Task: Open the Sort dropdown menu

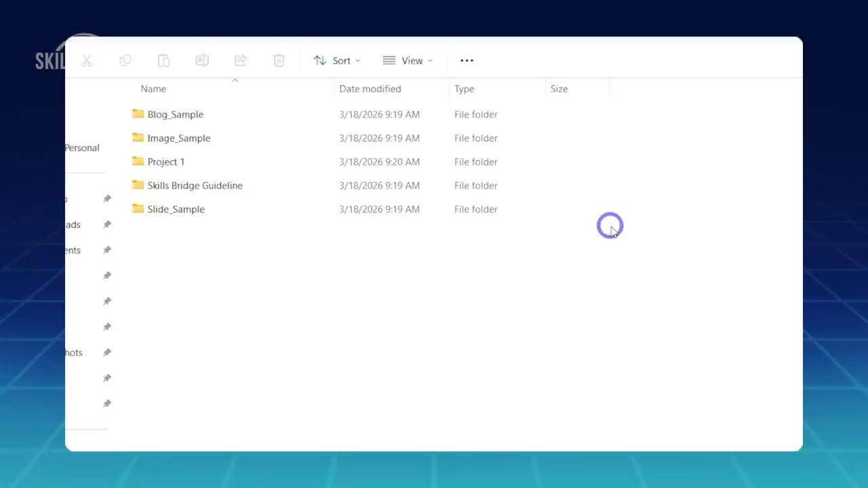Action: coord(337,60)
